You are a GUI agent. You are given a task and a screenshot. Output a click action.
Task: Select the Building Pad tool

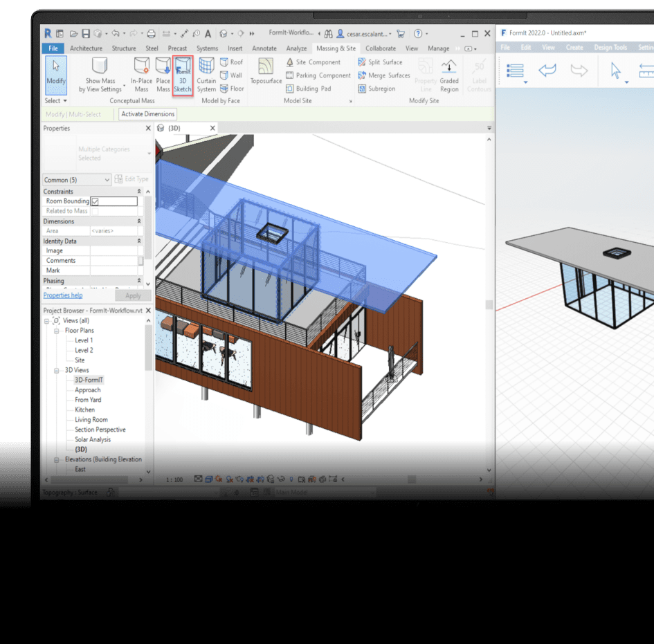point(309,89)
